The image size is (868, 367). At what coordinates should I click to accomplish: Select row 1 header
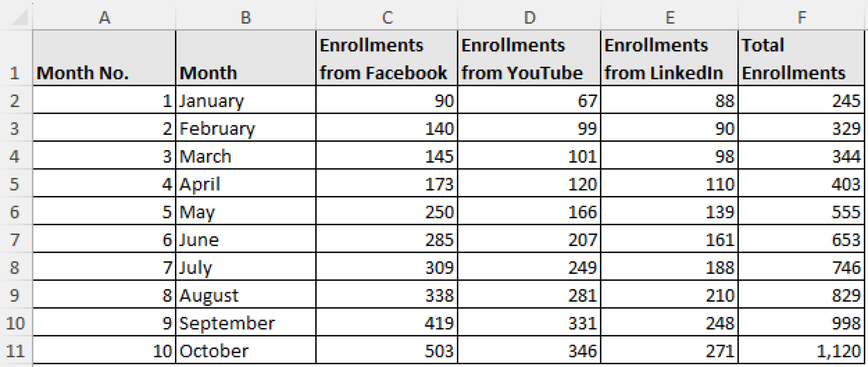[17, 58]
